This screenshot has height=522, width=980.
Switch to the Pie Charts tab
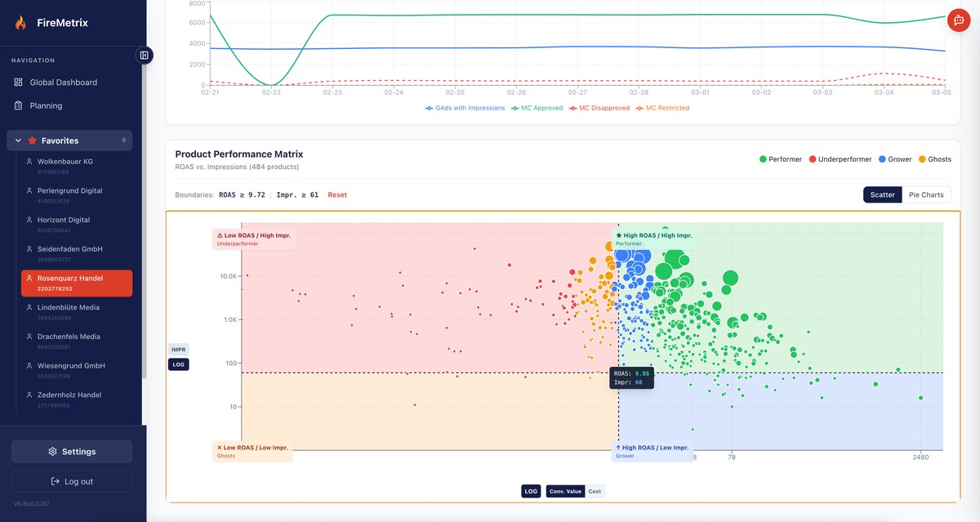click(x=926, y=194)
